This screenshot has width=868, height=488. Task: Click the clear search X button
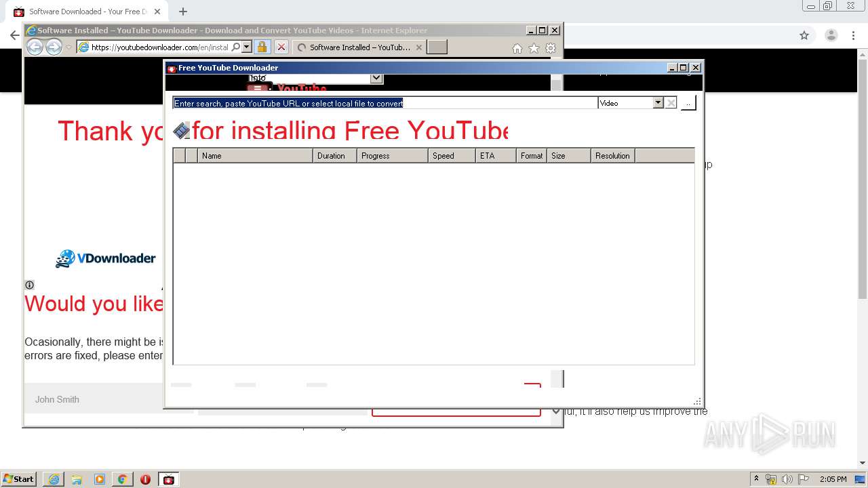671,103
